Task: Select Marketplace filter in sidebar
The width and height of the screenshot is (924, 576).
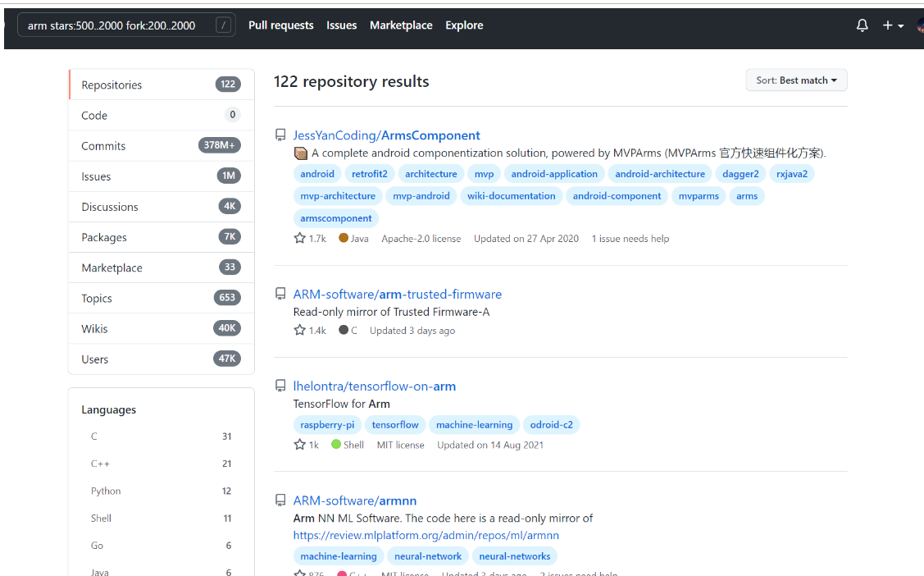Action: coord(162,267)
